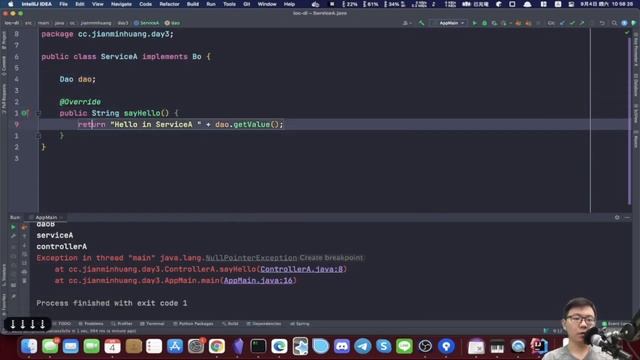Open AppMain.java:16 stack trace link
Viewport: 640px width, 360px height.
click(258, 280)
